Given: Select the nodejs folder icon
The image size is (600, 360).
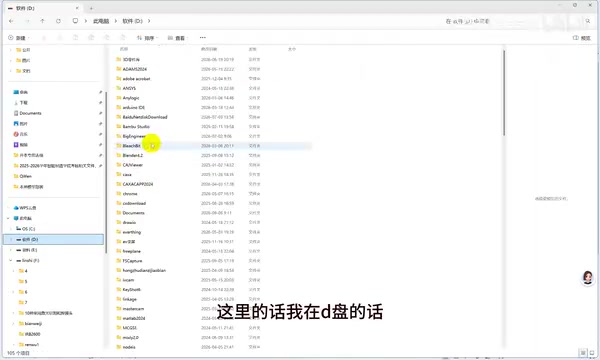Looking at the screenshot, I should (119, 347).
